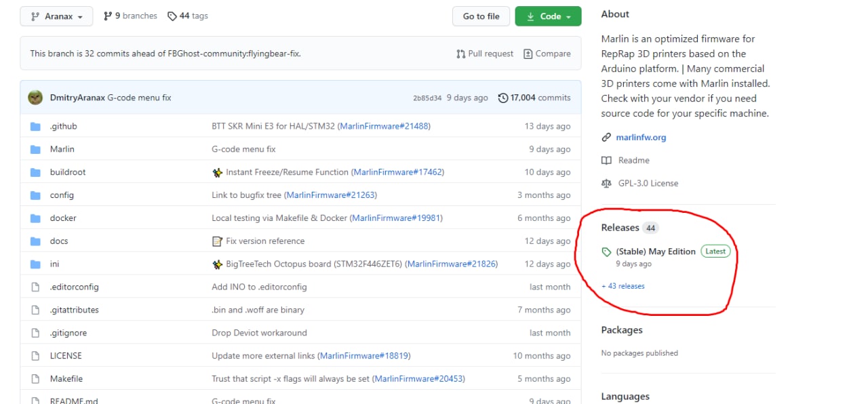Viewport: 868px width, 404px height.
Task: Click the license scales icon
Action: coord(606,183)
